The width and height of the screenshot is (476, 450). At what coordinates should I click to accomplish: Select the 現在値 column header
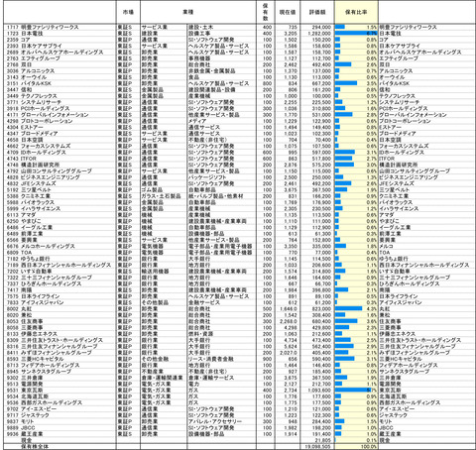pyautogui.click(x=287, y=12)
